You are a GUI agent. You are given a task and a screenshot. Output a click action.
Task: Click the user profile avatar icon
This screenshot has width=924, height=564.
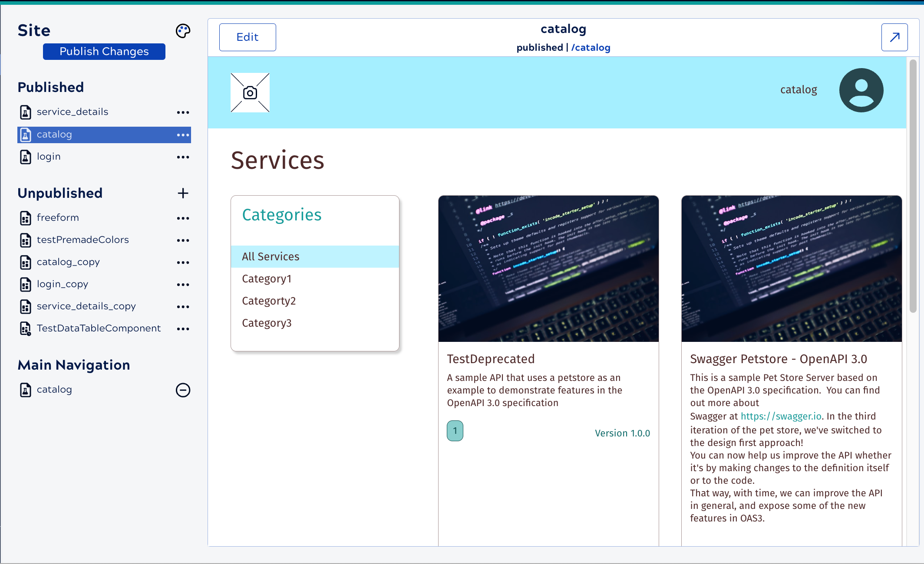coord(861,90)
